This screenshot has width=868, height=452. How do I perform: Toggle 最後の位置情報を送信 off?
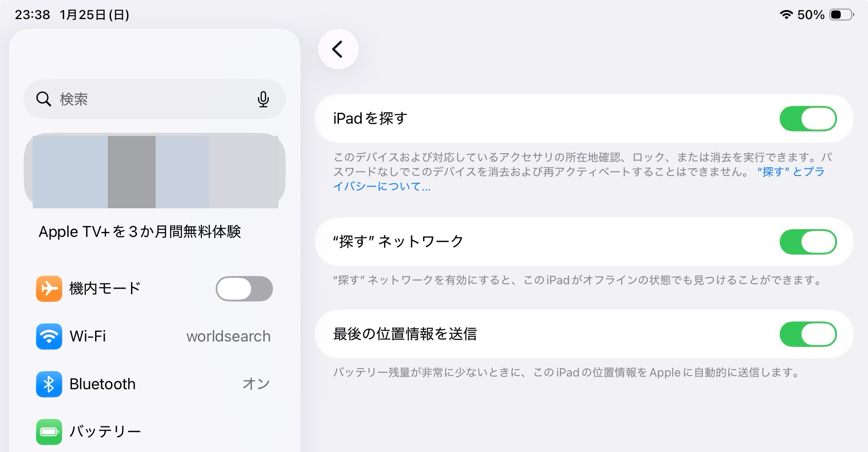pyautogui.click(x=808, y=334)
